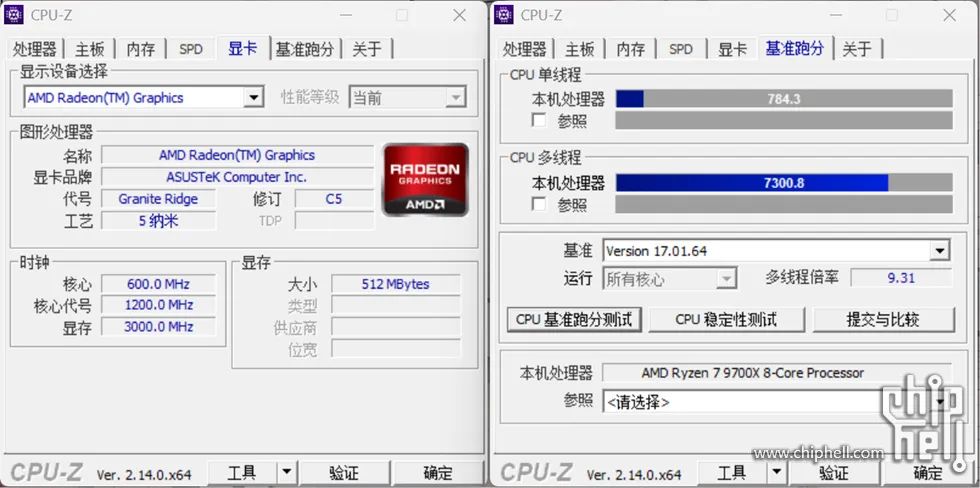Image resolution: width=980 pixels, height=488 pixels.
Task: Click the Radeon Graphics AMD logo
Action: [x=426, y=179]
